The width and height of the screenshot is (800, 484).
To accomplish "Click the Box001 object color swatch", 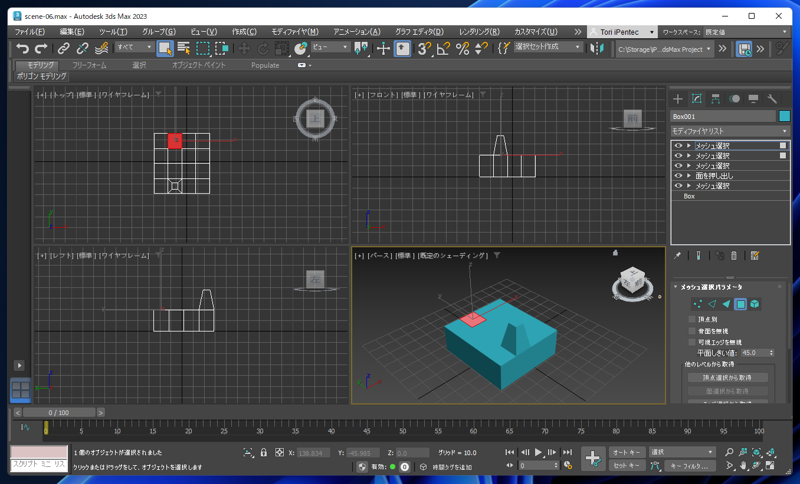I will click(x=784, y=116).
